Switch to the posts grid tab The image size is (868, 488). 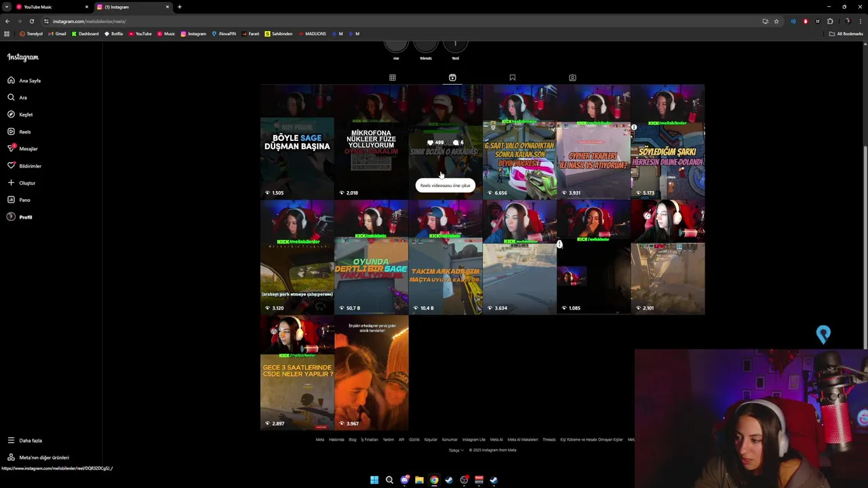click(392, 77)
